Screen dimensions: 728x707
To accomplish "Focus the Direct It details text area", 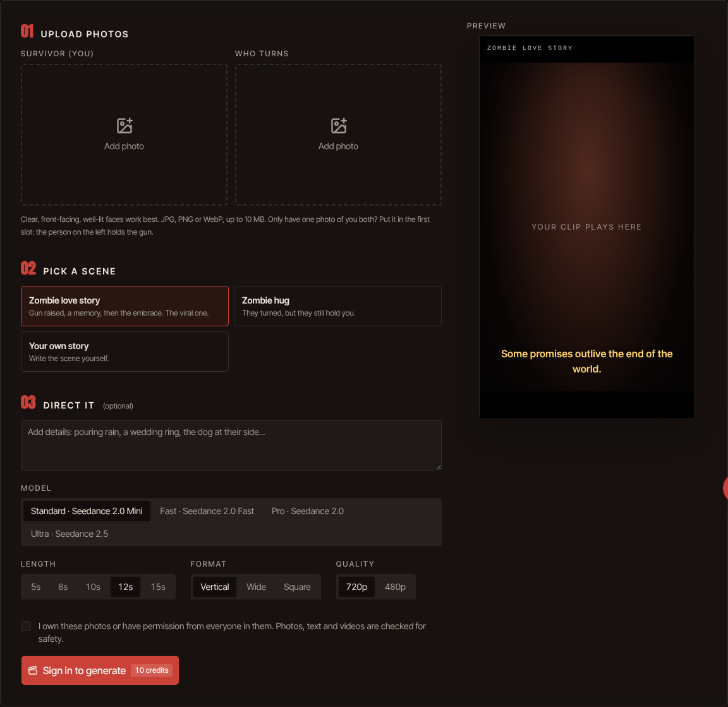I will [x=231, y=445].
